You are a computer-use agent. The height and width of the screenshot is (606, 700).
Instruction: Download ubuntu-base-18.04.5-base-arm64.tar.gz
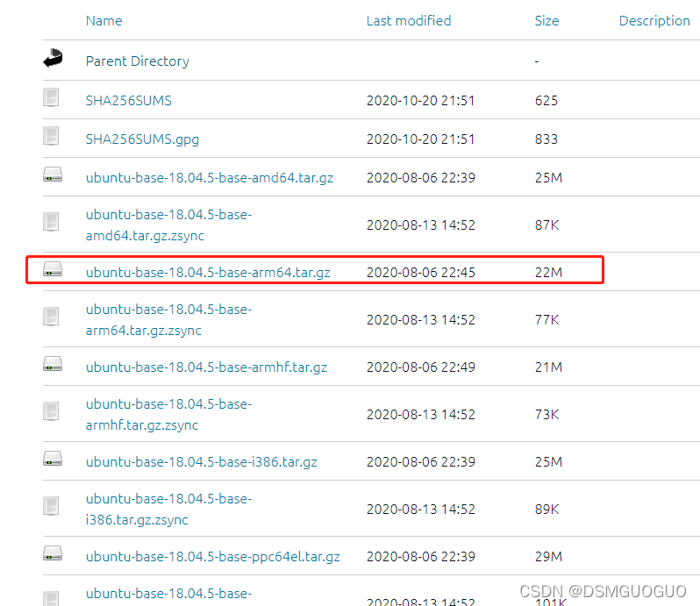point(208,273)
